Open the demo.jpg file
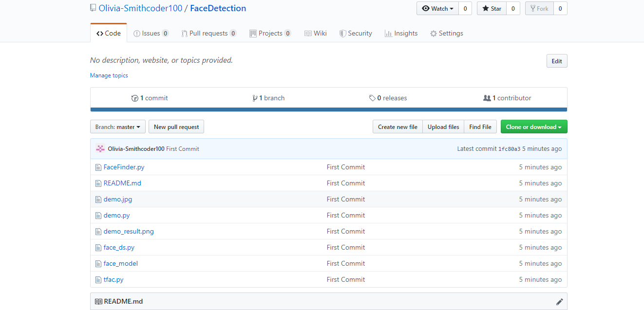The width and height of the screenshot is (644, 310). click(x=118, y=199)
